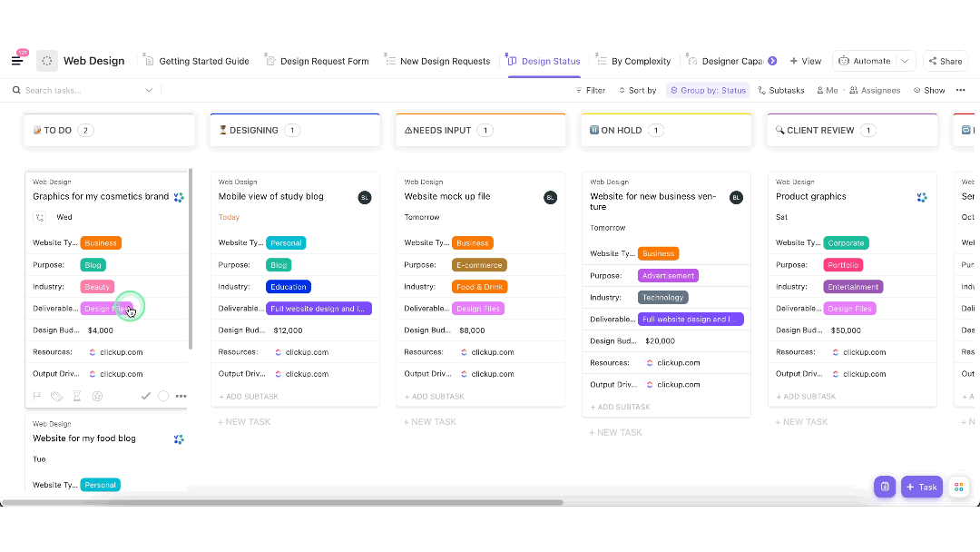
Task: Click assignee avatar on Product graphics card
Action: pos(922,198)
